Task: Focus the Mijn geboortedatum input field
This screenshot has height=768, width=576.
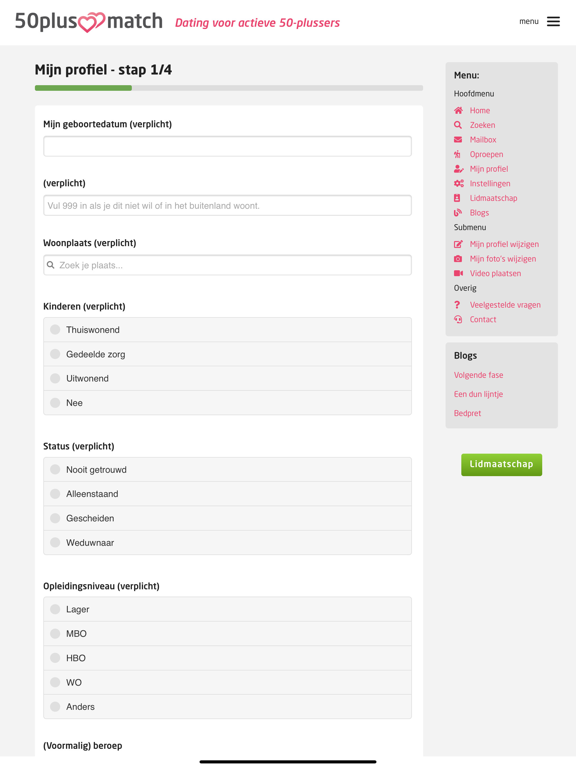Action: [227, 146]
